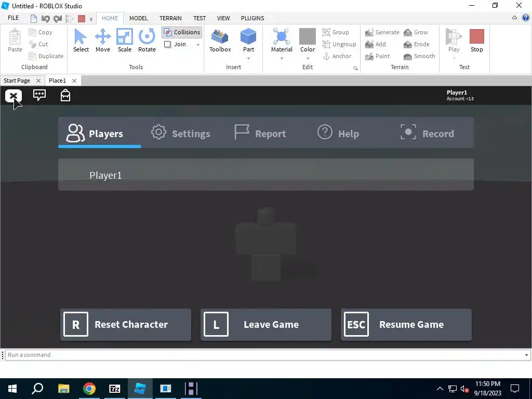Click the new file icon in quick access bar
Screen dimensions: 532x399
click(x=34, y=18)
